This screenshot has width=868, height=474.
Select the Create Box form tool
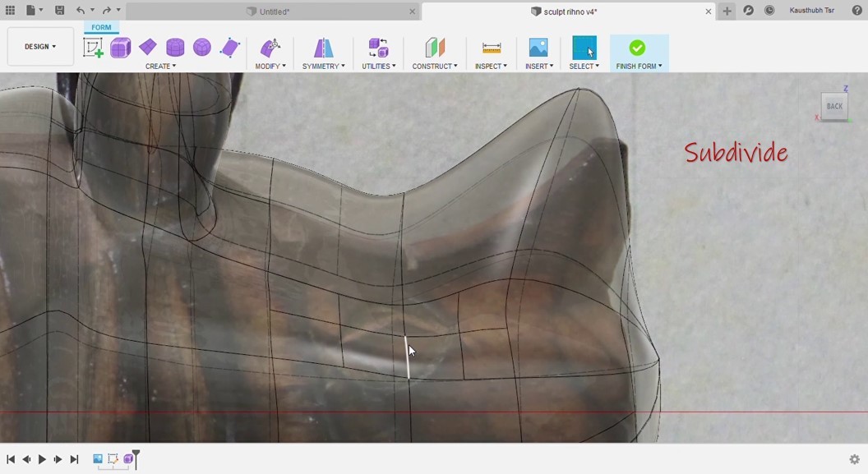[x=120, y=48]
